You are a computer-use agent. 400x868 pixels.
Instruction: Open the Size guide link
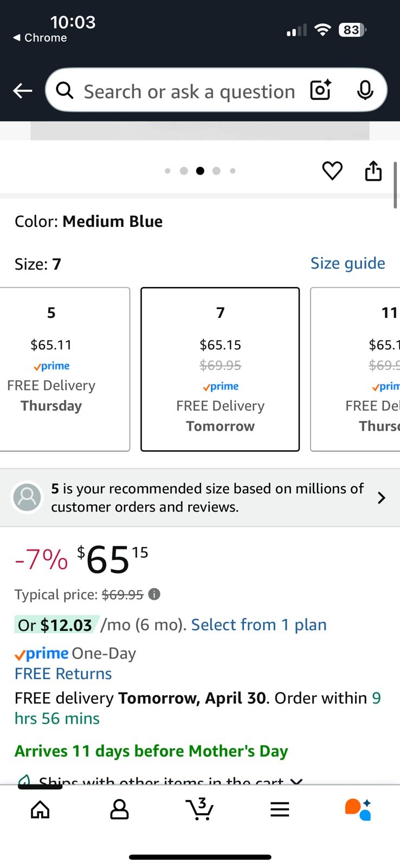pyautogui.click(x=348, y=263)
